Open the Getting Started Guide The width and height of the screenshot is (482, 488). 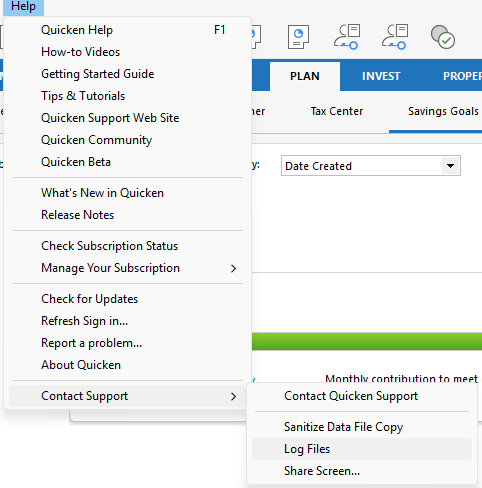[127, 74]
